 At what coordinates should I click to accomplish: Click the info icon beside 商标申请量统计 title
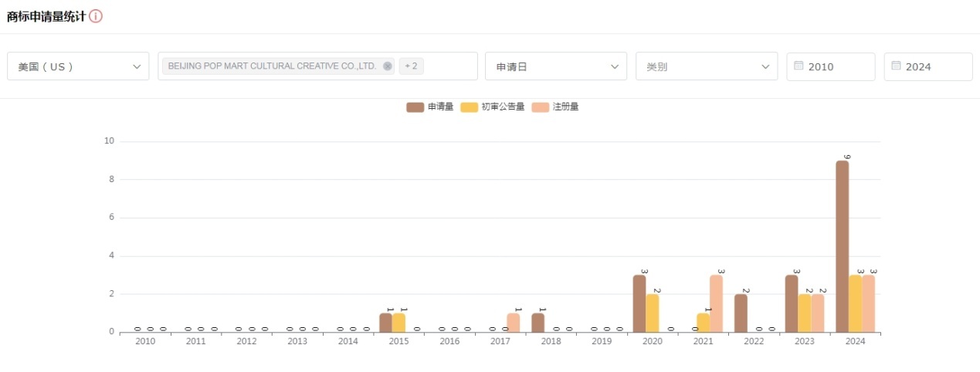(x=96, y=16)
